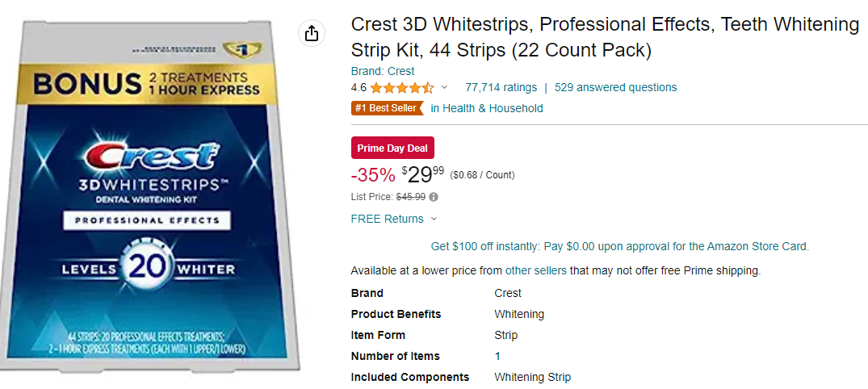The image size is (868, 389).
Task: Click the Amazon Store Card $100 offer
Action: click(x=619, y=246)
